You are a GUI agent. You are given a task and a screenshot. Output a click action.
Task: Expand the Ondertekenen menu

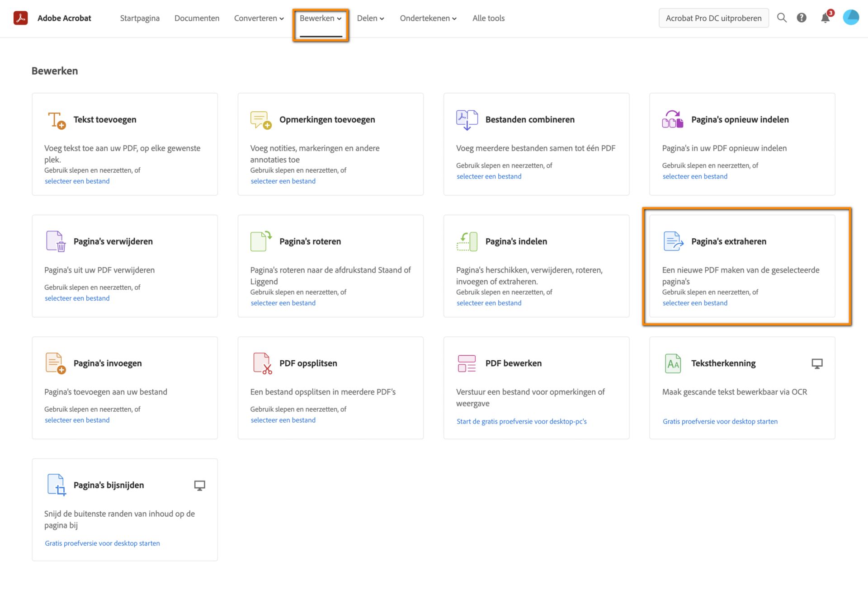click(428, 18)
